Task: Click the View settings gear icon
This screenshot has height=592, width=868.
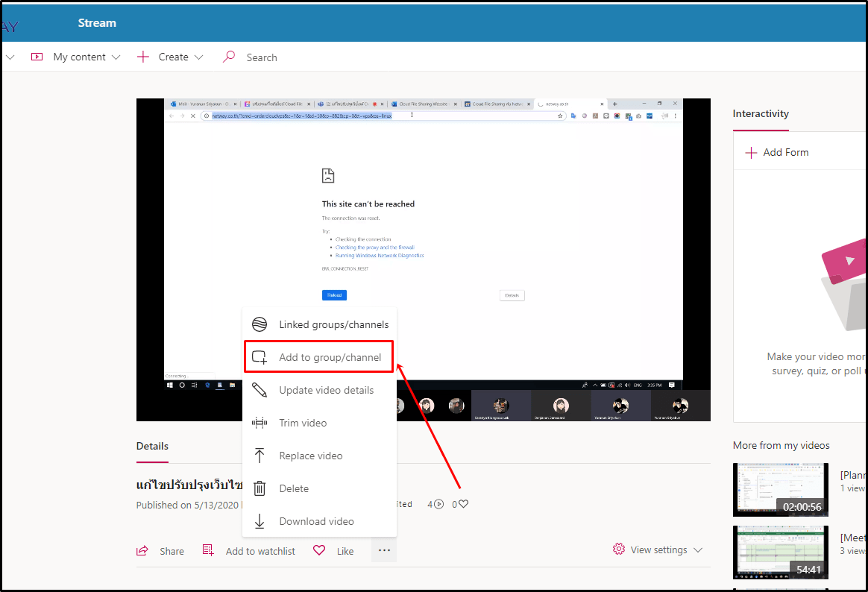Action: [619, 550]
